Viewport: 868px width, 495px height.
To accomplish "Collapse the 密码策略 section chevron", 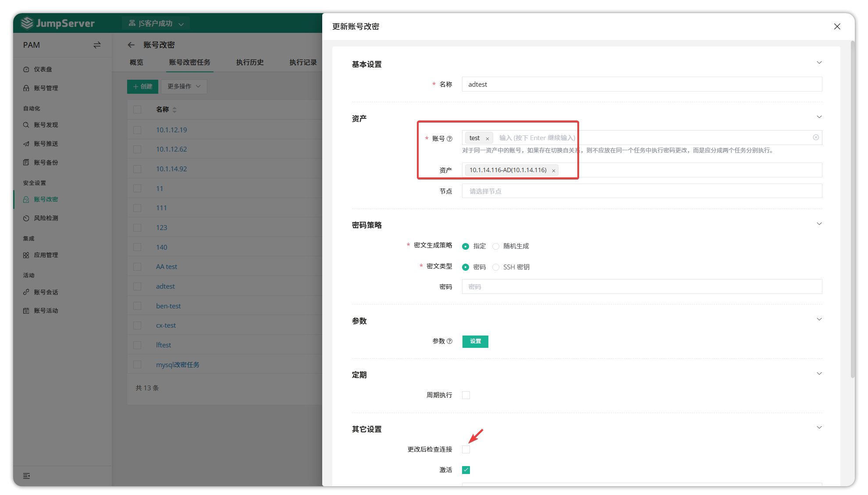I will [x=819, y=224].
